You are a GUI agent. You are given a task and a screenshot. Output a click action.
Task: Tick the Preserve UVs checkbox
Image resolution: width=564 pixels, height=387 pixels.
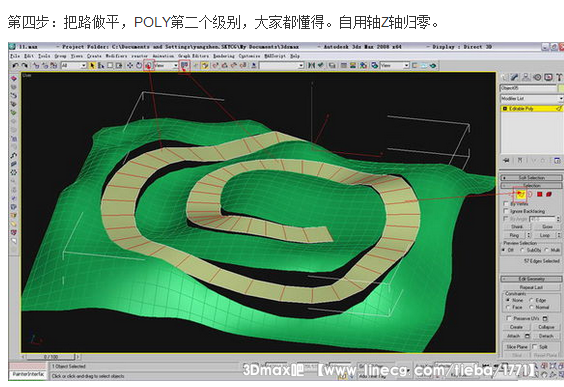click(509, 318)
